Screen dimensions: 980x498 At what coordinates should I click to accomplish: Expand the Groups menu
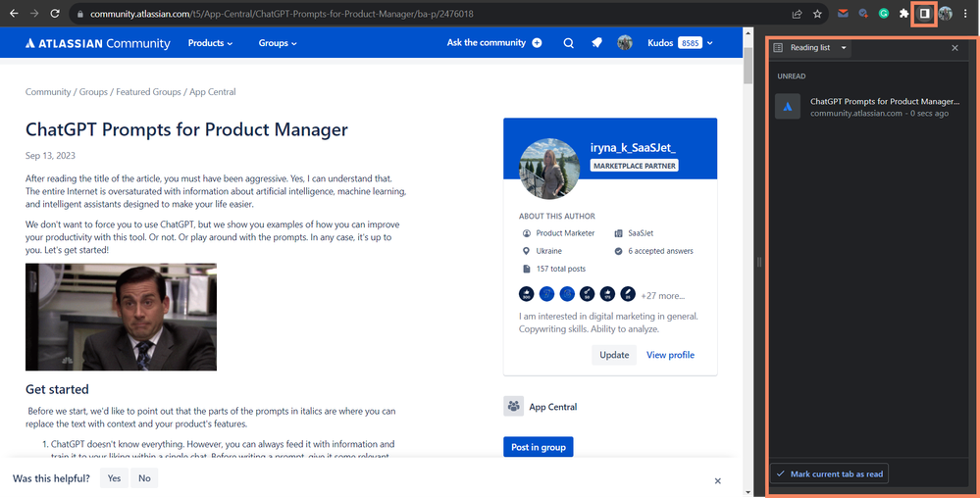coord(278,43)
